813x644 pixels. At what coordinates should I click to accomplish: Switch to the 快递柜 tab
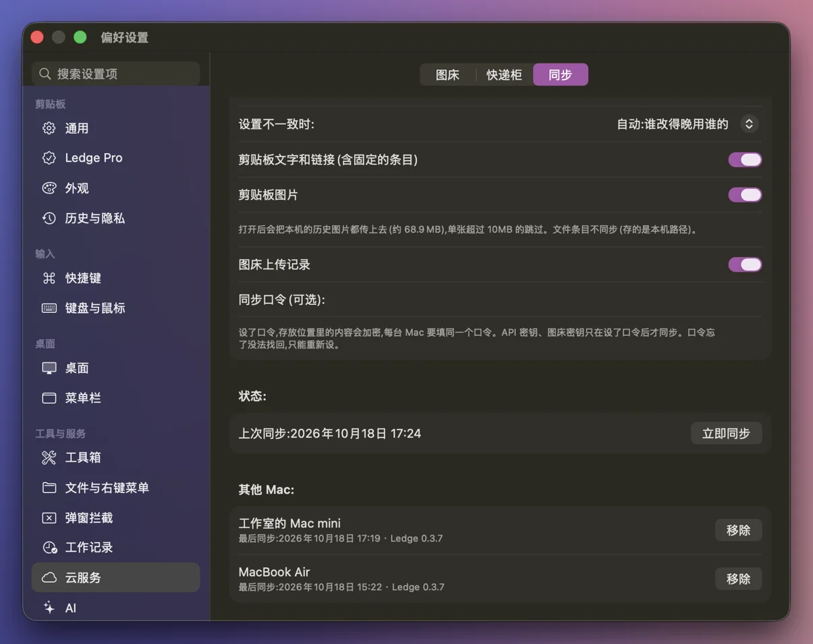(x=505, y=75)
